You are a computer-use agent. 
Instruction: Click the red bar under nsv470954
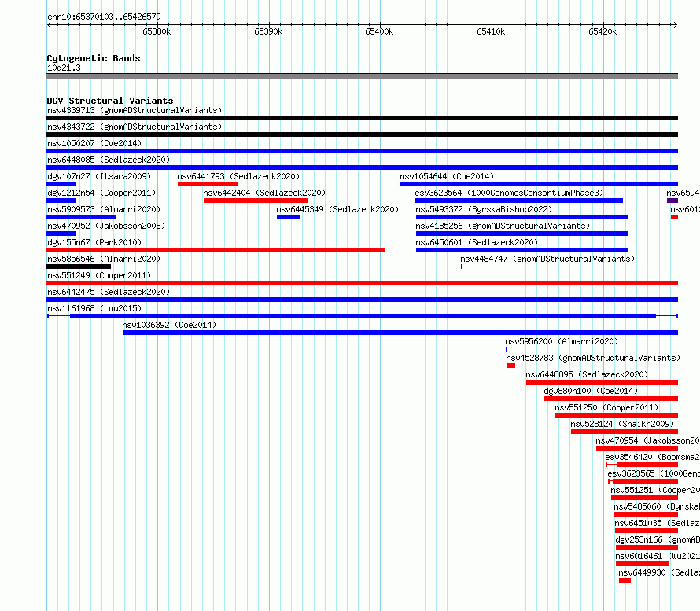tap(637, 448)
